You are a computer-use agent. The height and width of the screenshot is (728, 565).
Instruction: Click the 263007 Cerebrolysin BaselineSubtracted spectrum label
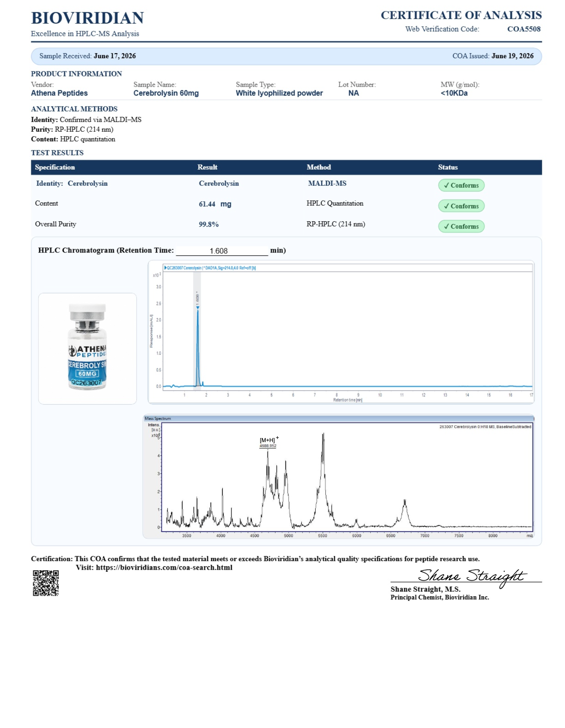coord(485,427)
